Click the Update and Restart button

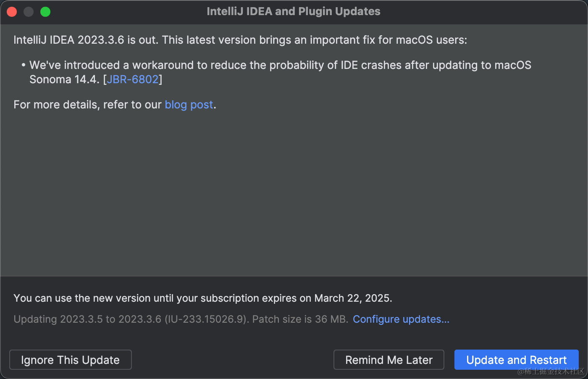pos(516,360)
